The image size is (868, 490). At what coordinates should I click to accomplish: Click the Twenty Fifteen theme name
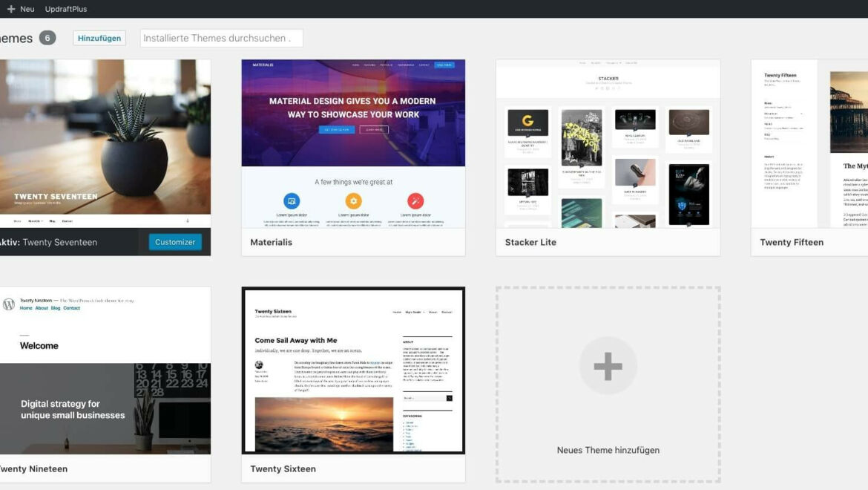[792, 242]
